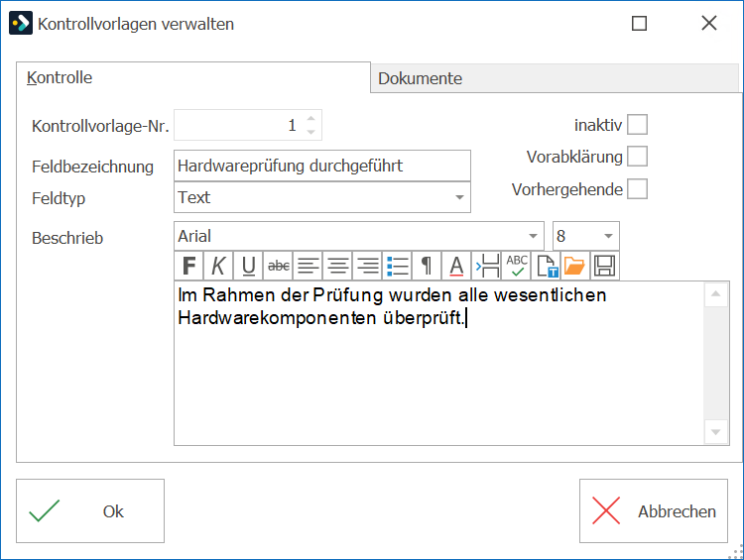This screenshot has height=560, width=744.
Task: Click the window resize grip dots
Action: pyautogui.click(x=735, y=552)
